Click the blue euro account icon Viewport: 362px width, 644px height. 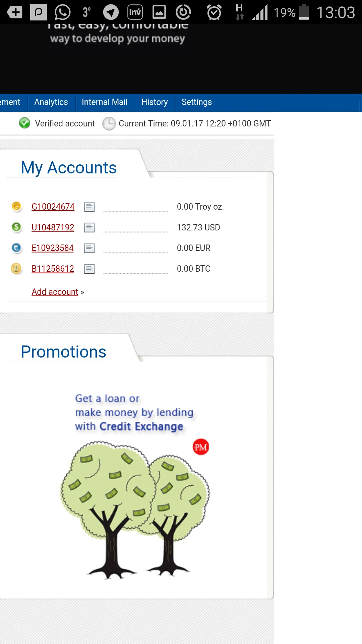pos(16,248)
